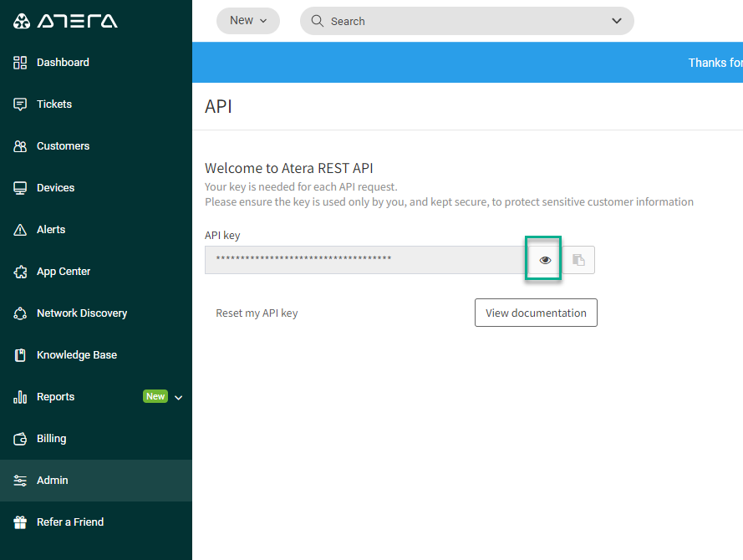Click the Customers people icon
743x560 pixels.
tap(20, 146)
